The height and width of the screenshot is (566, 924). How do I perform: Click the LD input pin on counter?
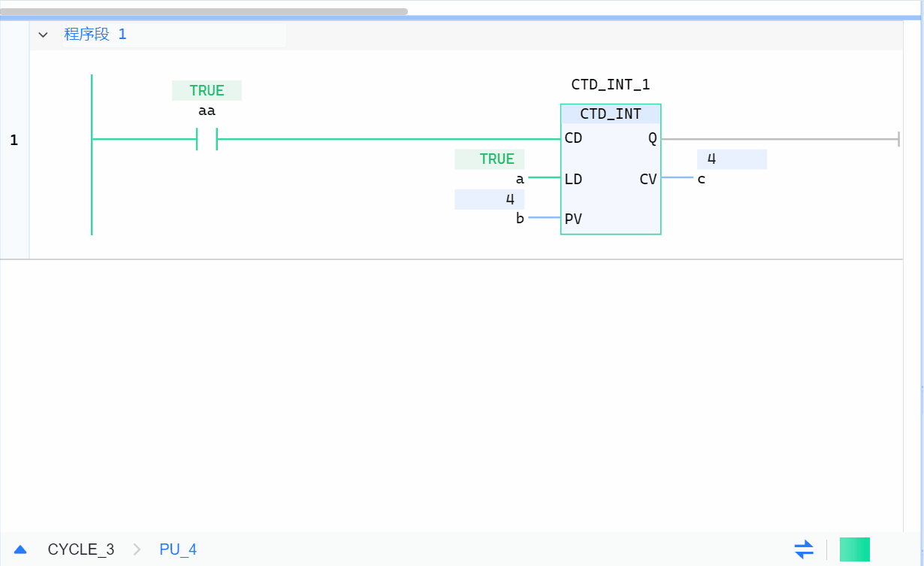pyautogui.click(x=573, y=179)
